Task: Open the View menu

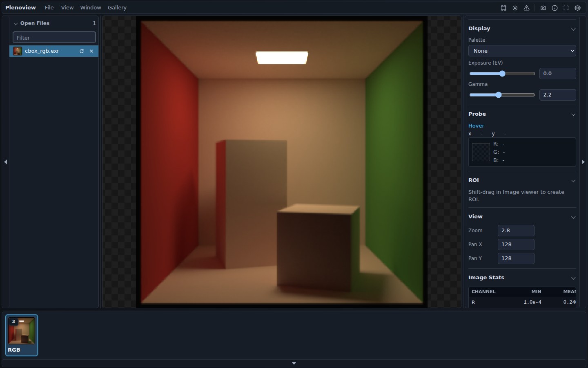Action: coord(67,8)
